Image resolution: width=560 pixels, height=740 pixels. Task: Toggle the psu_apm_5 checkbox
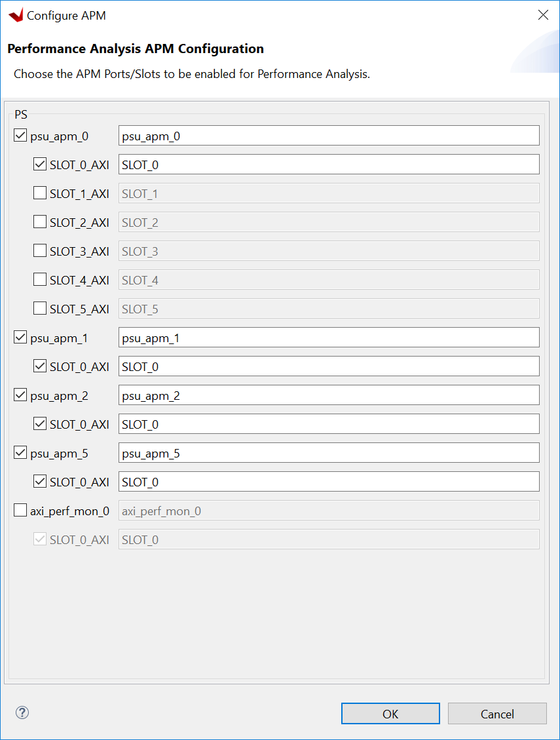[20, 454]
